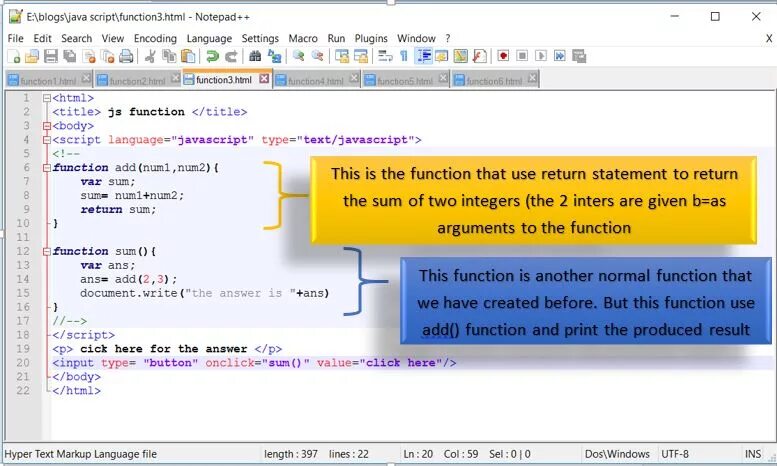The height and width of the screenshot is (466, 777).
Task: Click the Stop Recording square icon
Action: click(522, 56)
